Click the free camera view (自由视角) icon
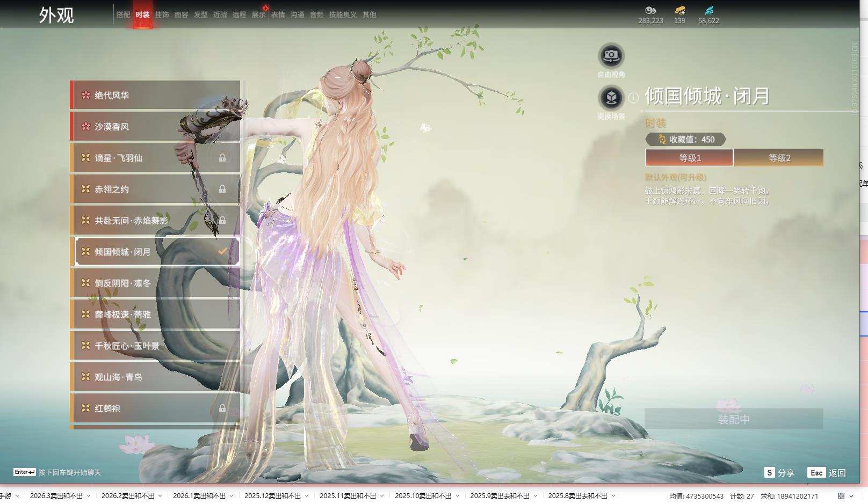 [x=611, y=55]
